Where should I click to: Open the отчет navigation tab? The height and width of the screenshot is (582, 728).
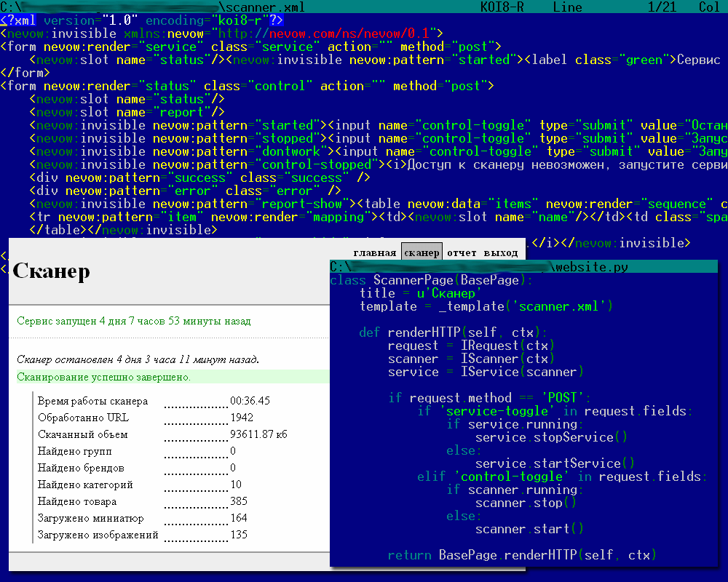[462, 252]
